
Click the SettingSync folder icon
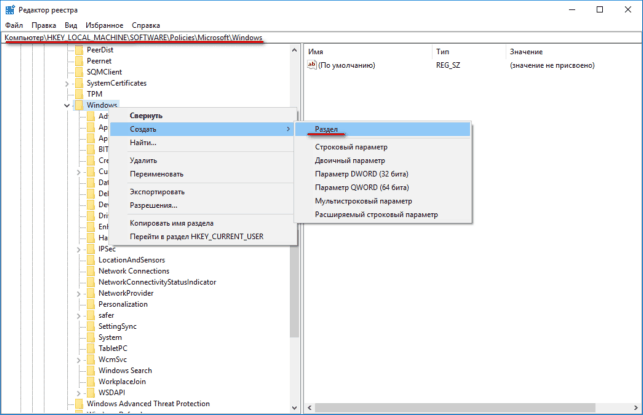(x=91, y=326)
